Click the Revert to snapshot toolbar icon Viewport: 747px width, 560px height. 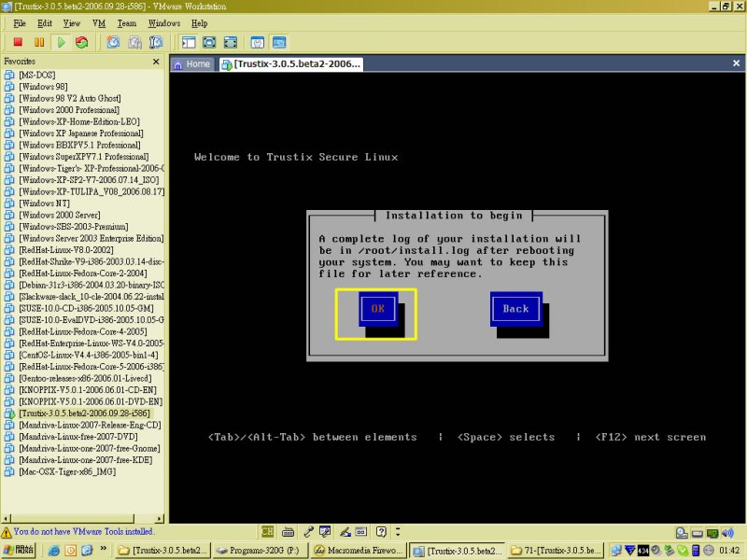(x=134, y=42)
